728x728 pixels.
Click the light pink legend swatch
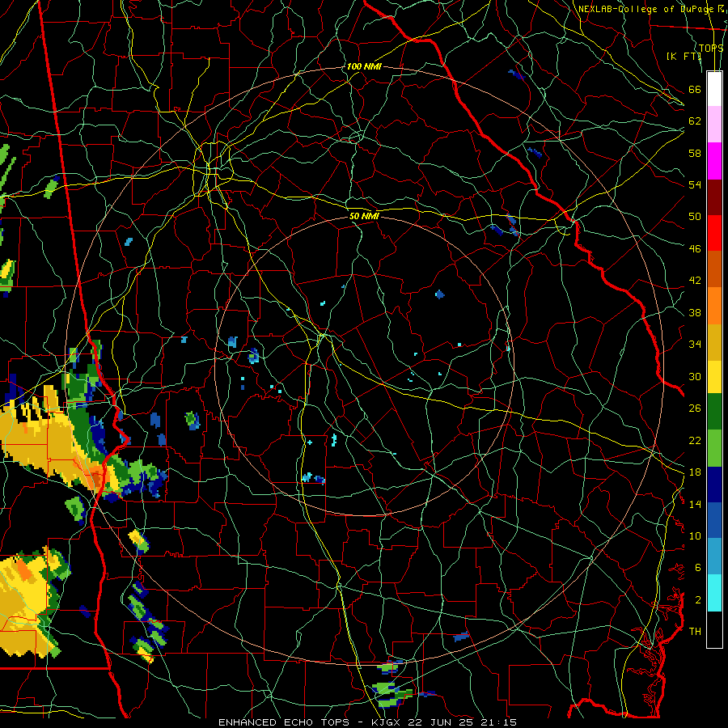(714, 125)
